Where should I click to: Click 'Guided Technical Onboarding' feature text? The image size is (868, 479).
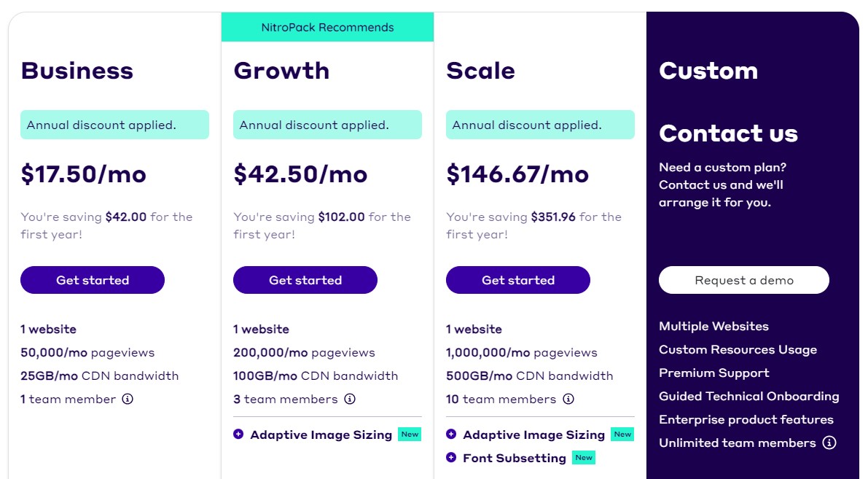tap(749, 397)
